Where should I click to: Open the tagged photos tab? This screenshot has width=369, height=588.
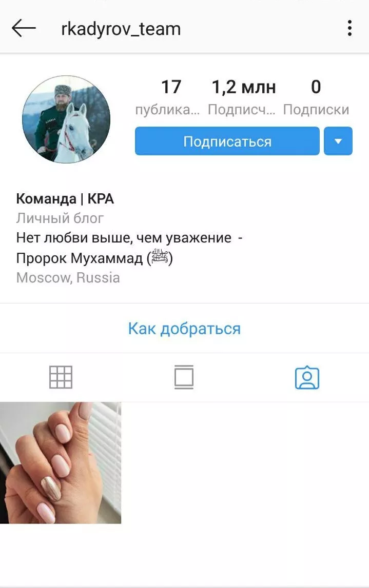click(307, 377)
